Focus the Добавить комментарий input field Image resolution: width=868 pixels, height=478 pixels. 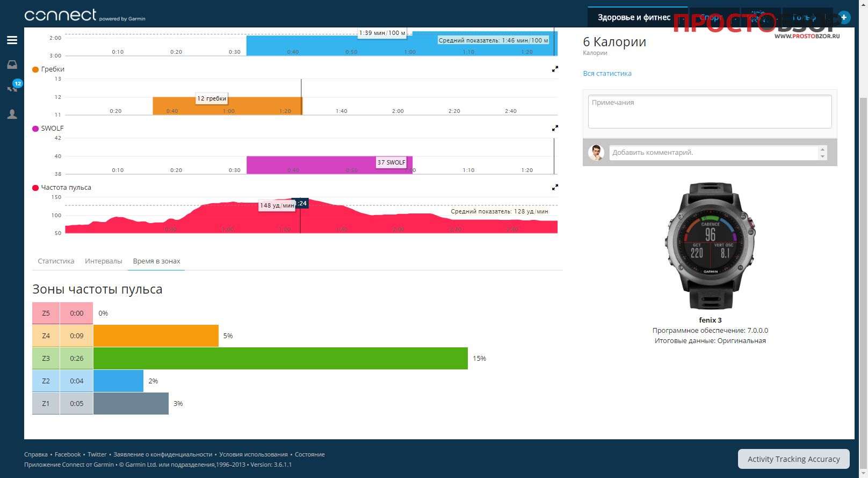pyautogui.click(x=713, y=153)
